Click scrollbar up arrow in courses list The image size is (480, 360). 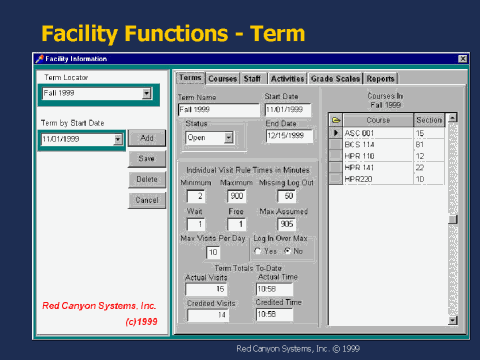pyautogui.click(x=453, y=118)
